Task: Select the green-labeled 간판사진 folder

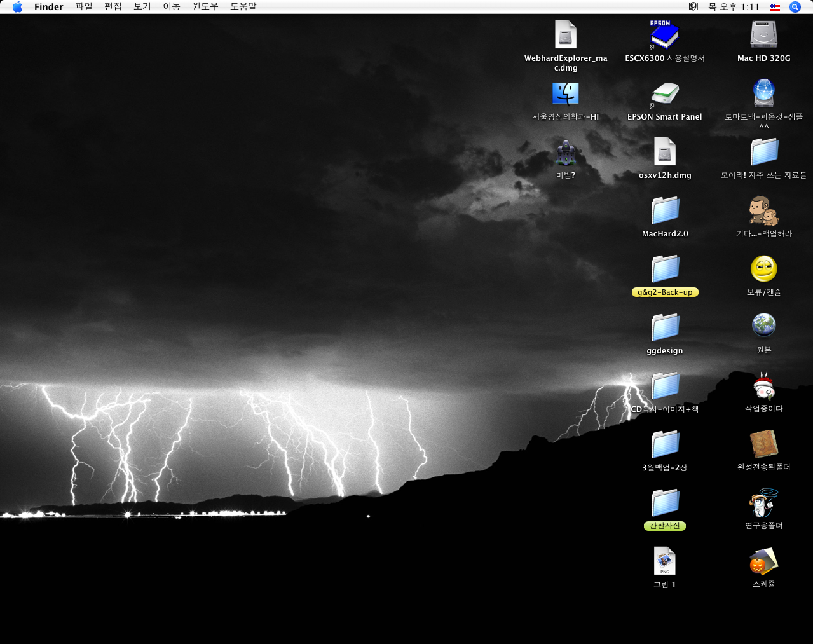Action: pyautogui.click(x=665, y=503)
